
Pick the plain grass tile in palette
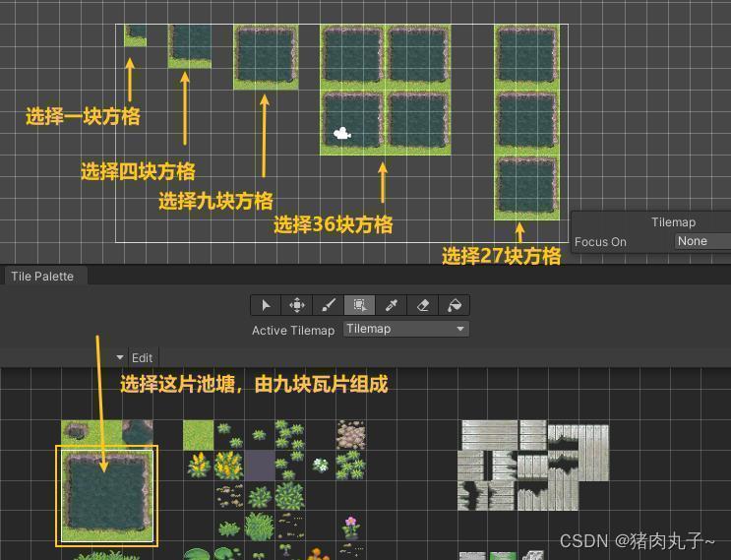point(199,435)
